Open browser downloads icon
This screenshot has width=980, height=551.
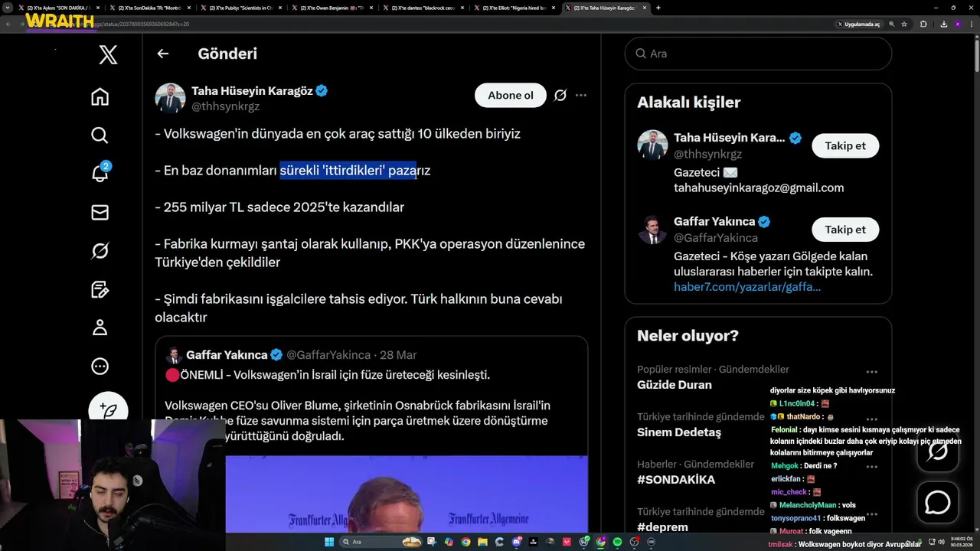(x=944, y=24)
